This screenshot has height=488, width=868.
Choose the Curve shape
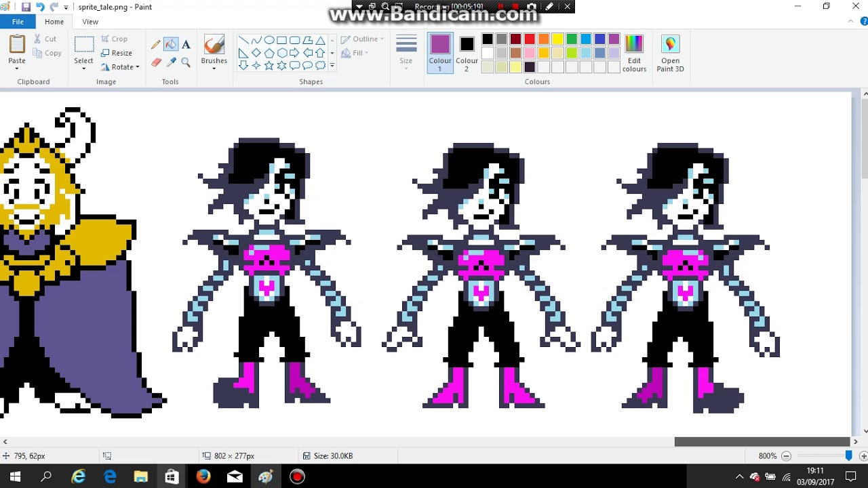pyautogui.click(x=256, y=40)
